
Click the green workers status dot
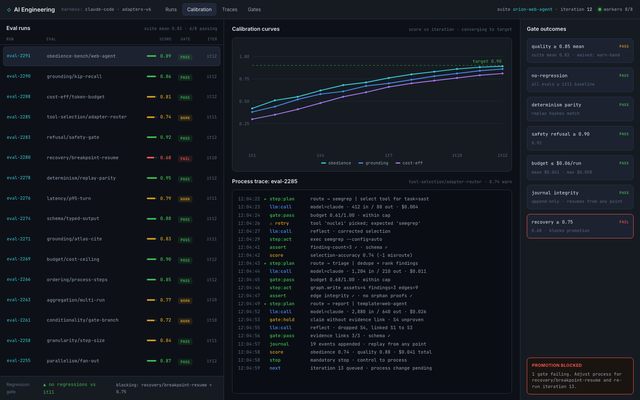tap(600, 9)
